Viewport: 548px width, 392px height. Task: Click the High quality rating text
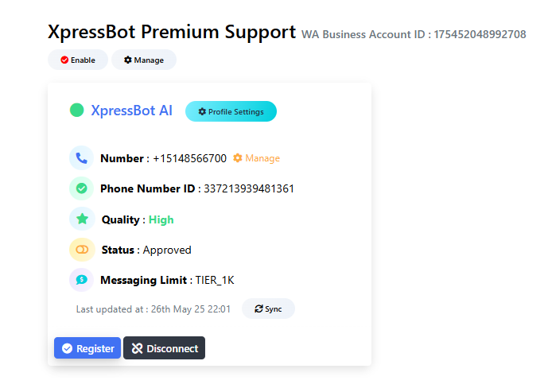(161, 219)
